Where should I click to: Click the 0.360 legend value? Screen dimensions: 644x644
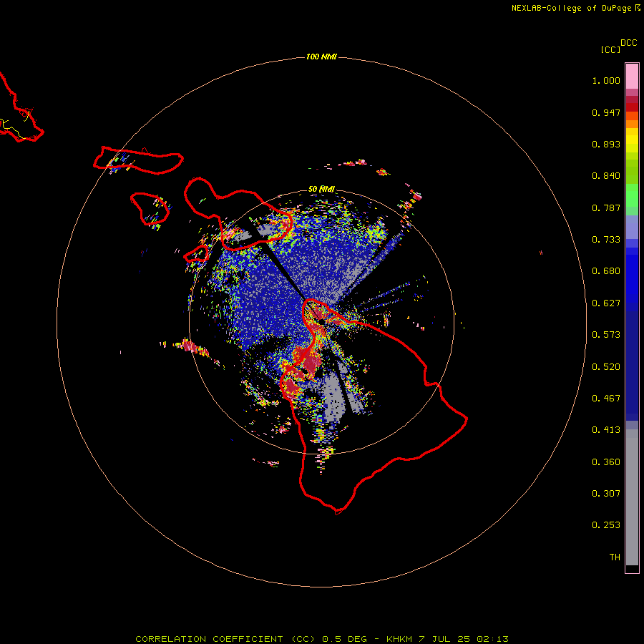coord(606,462)
